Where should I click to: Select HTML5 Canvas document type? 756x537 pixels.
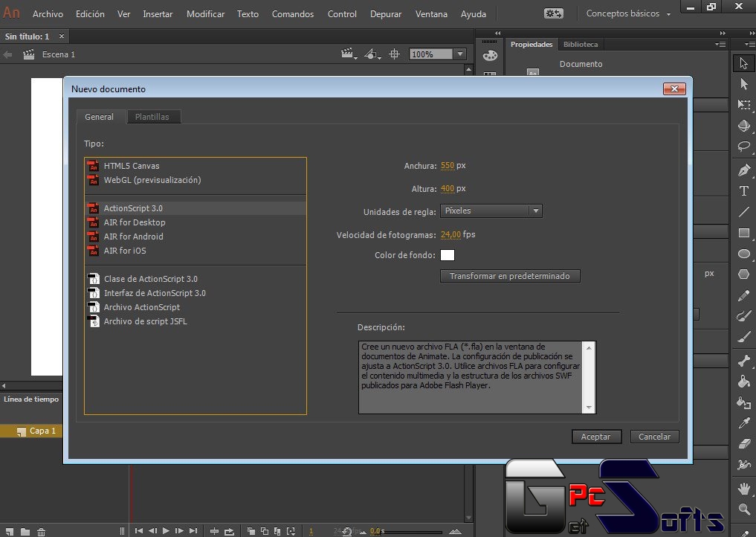[196, 166]
